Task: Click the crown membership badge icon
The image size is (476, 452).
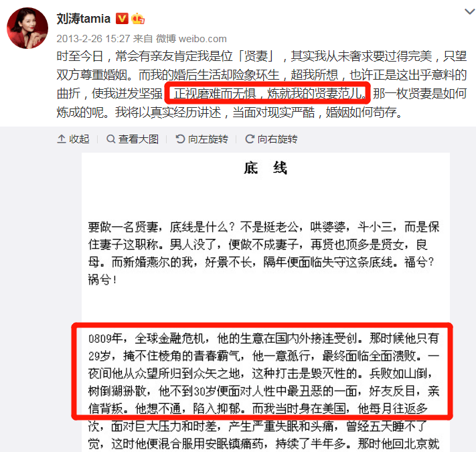Action: tap(137, 19)
